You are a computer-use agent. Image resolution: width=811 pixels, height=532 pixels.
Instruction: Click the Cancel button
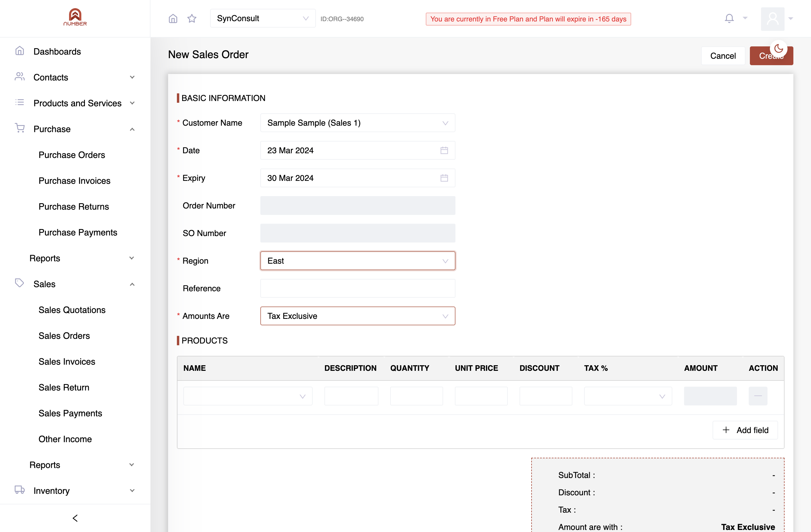click(723, 56)
